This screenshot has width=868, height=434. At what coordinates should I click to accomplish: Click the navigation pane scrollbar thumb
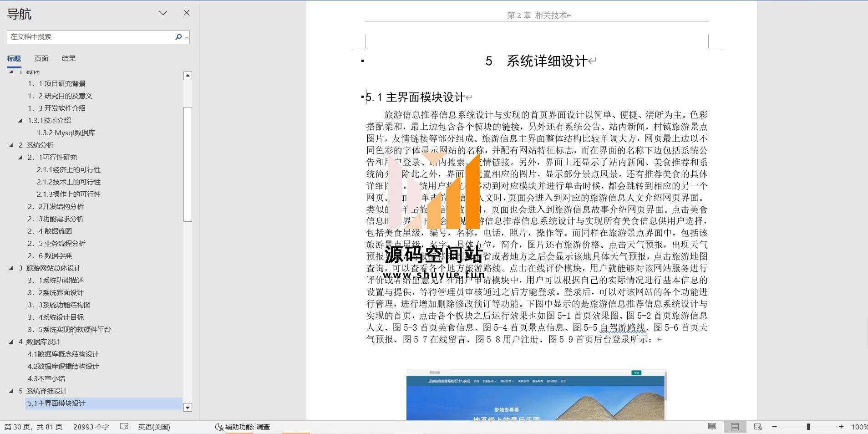click(x=188, y=164)
